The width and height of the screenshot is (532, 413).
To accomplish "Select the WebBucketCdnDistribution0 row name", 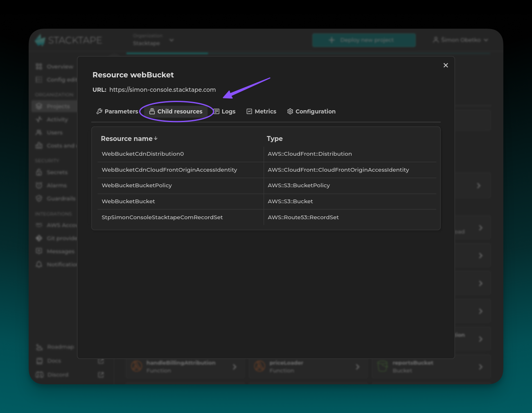I will [143, 154].
